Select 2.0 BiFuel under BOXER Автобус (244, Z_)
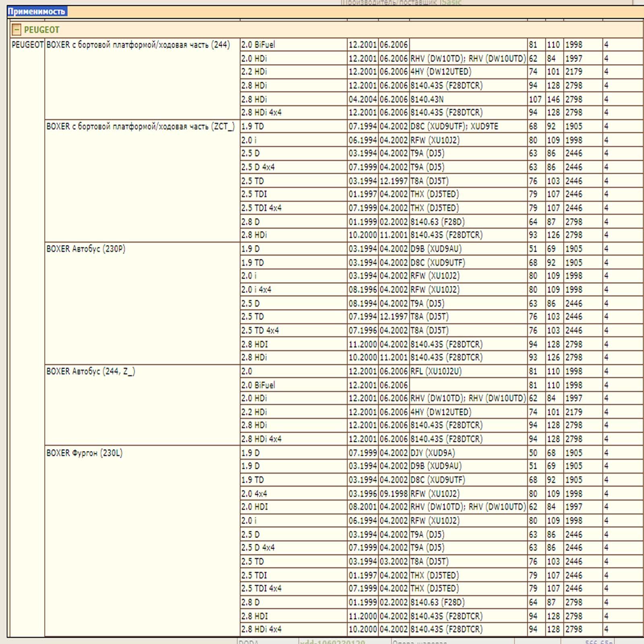The width and height of the screenshot is (644, 644). (x=293, y=385)
